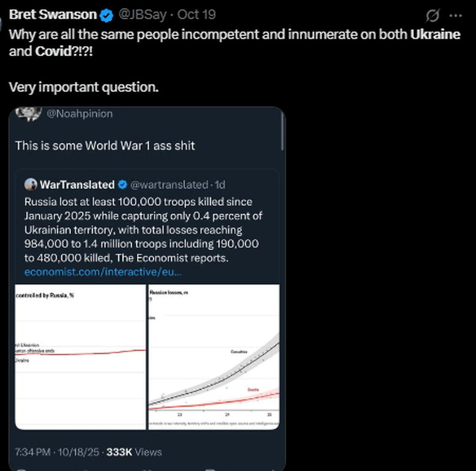Click the WarTranslated account name
Screen dimensions: 476x471
pos(77,184)
